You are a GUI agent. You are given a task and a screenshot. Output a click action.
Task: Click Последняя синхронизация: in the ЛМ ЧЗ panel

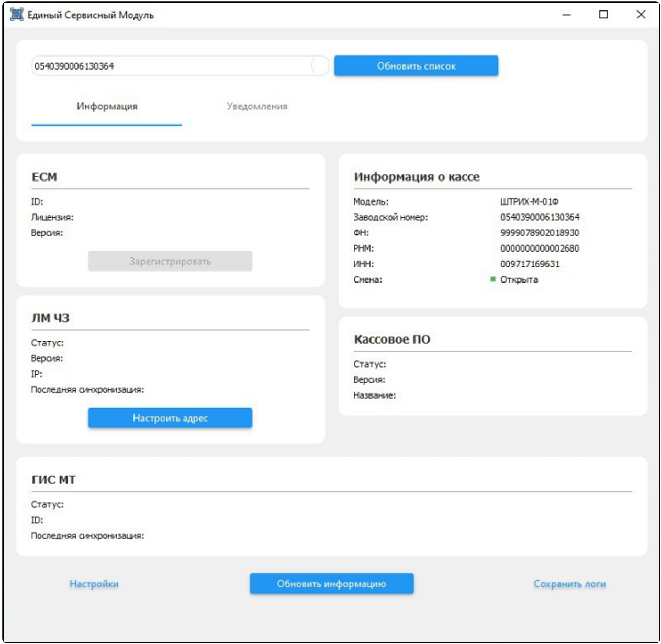[x=87, y=390]
